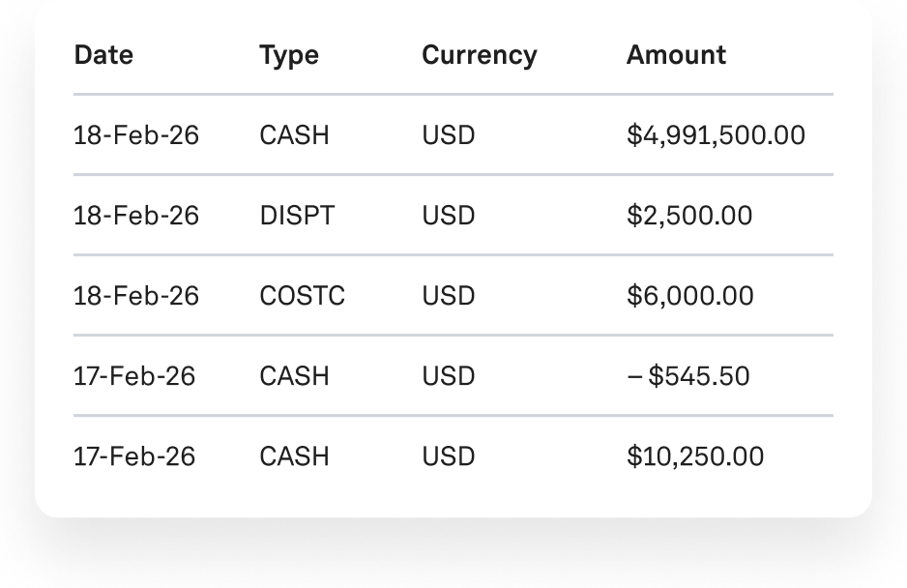The height and width of the screenshot is (588, 907).
Task: Click CASH type in the last row
Action: 294,456
